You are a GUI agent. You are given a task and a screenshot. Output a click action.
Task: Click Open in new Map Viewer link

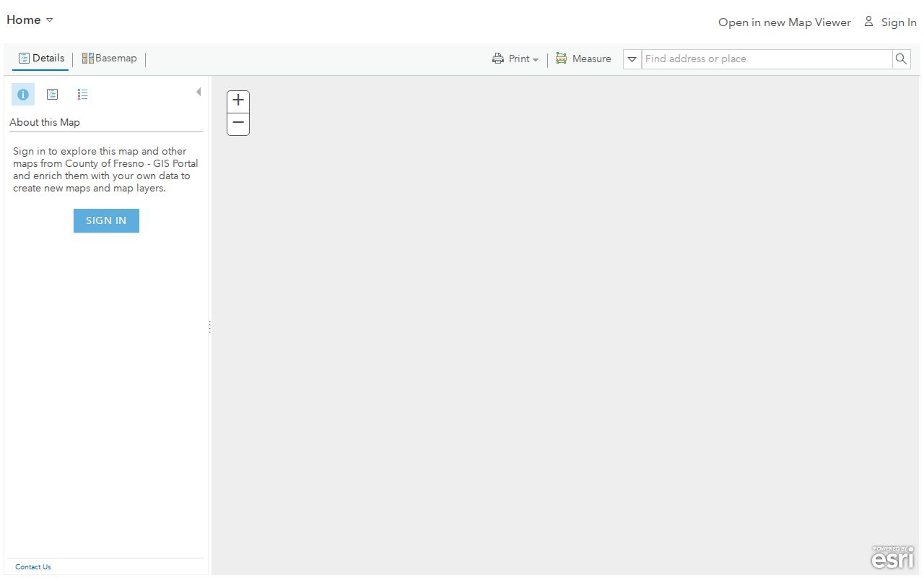tap(784, 22)
